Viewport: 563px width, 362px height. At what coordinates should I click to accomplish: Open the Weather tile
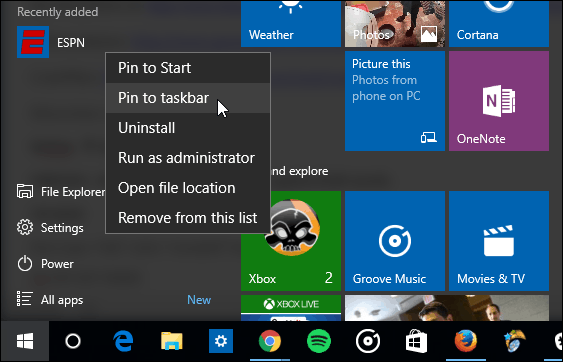pos(291,24)
